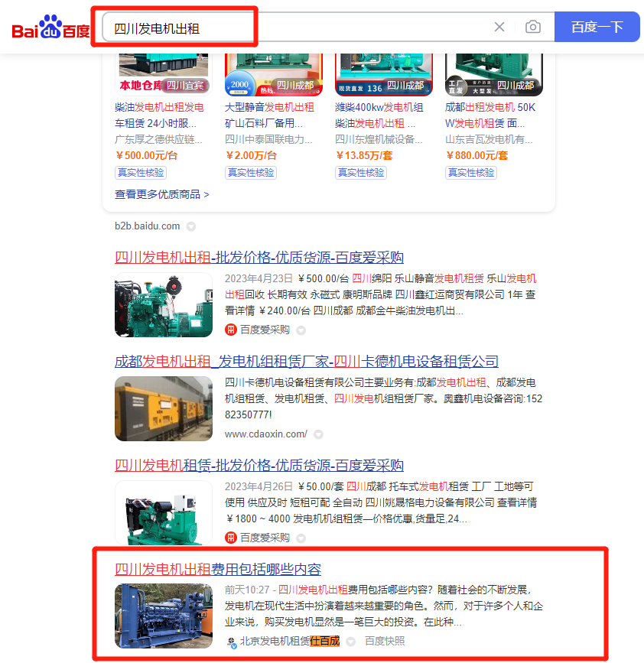Click the 百度爱采购 icon under the April 23 result

[231, 330]
